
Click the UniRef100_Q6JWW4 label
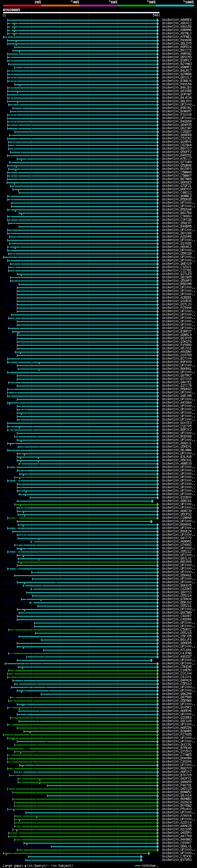[177, 450]
